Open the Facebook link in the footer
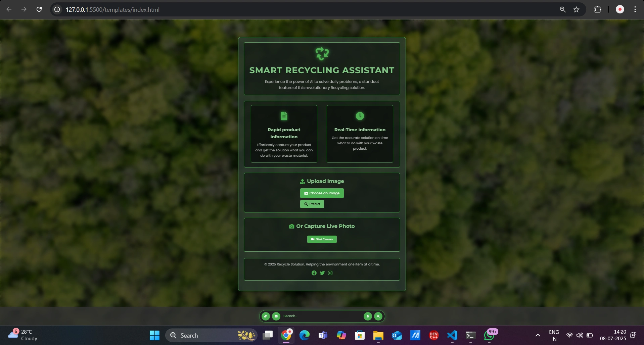The image size is (644, 345). (314, 273)
